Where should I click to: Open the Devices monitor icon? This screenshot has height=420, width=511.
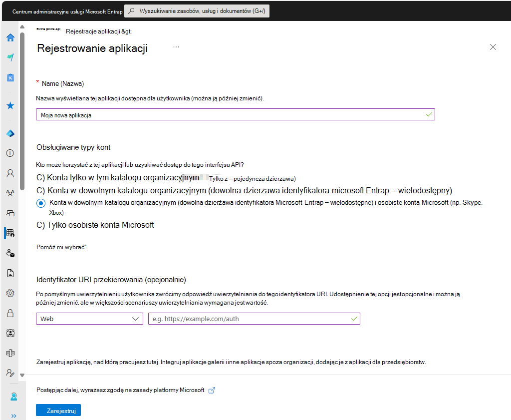(x=10, y=213)
